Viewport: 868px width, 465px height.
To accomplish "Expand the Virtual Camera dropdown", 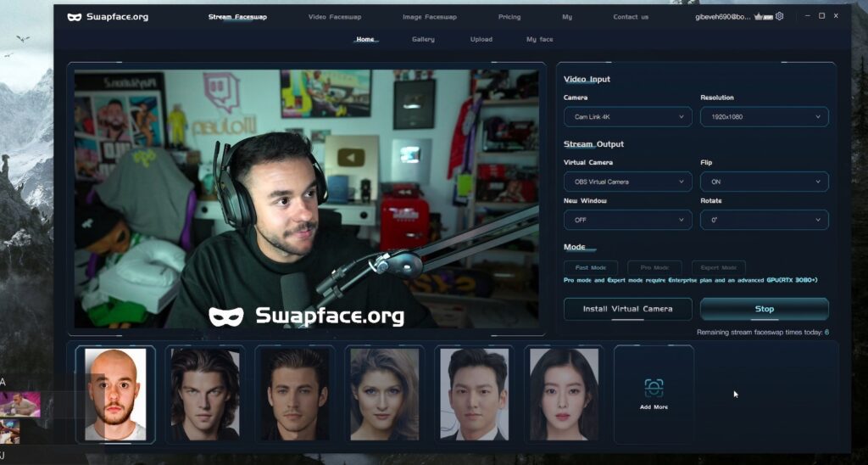I will (628, 182).
